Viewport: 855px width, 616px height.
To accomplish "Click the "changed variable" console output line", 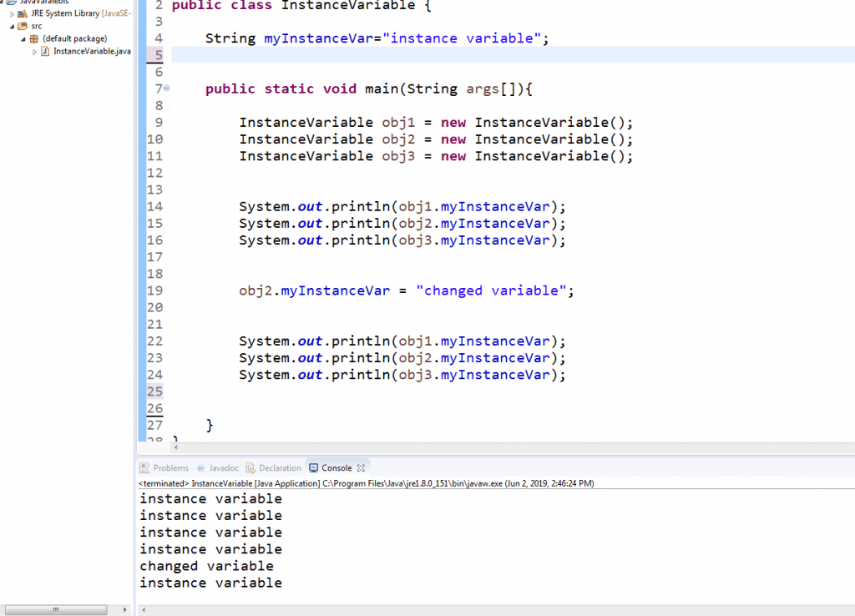I will click(x=207, y=566).
